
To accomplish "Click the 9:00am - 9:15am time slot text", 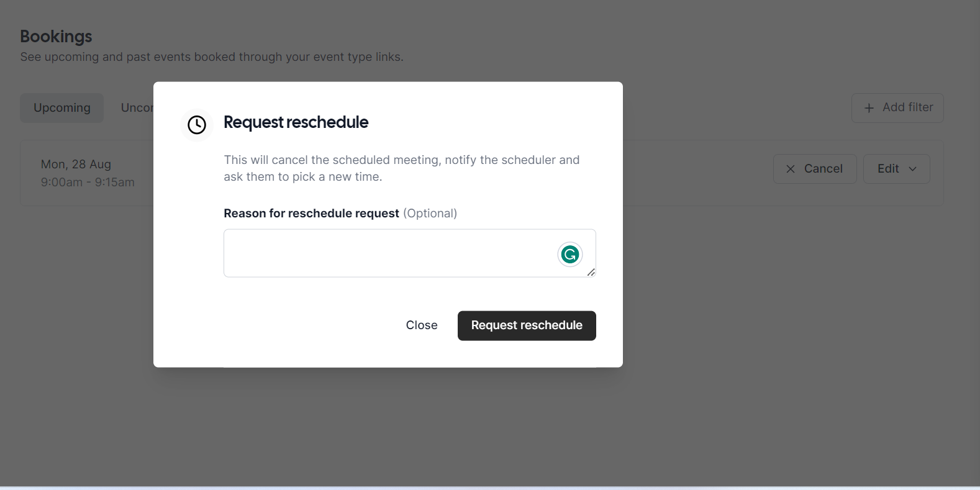I will [88, 182].
